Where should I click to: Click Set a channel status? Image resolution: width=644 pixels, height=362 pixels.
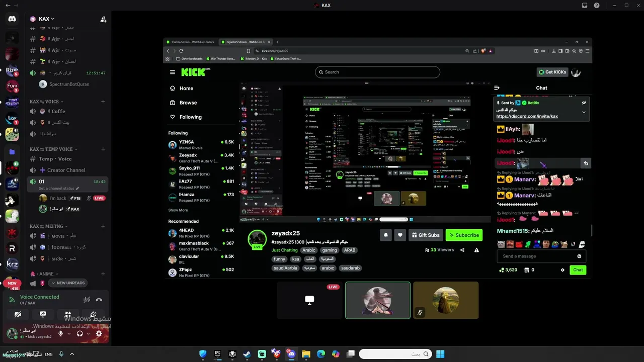(59, 189)
